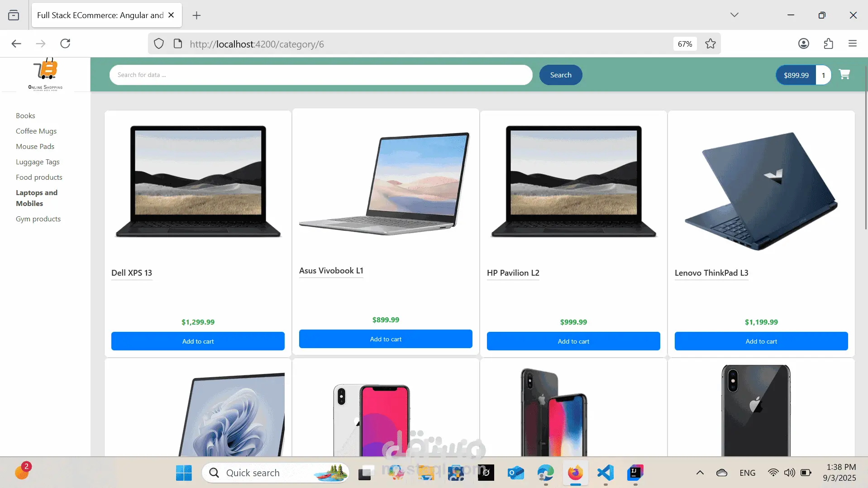Click the 67% zoom level indicator
The height and width of the screenshot is (488, 868).
coord(685,44)
